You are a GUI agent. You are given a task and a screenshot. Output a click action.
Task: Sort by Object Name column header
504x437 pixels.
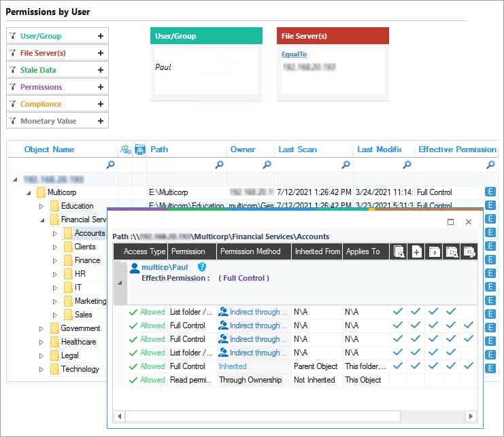49,150
